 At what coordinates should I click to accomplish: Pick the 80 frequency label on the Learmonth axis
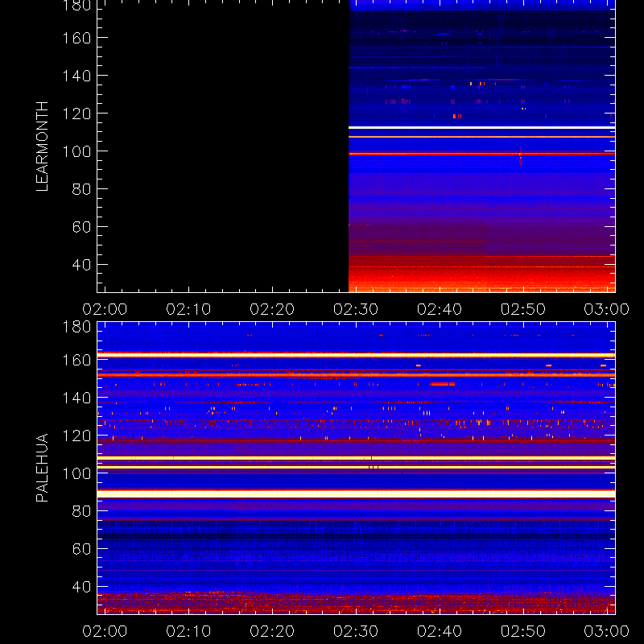pyautogui.click(x=81, y=189)
